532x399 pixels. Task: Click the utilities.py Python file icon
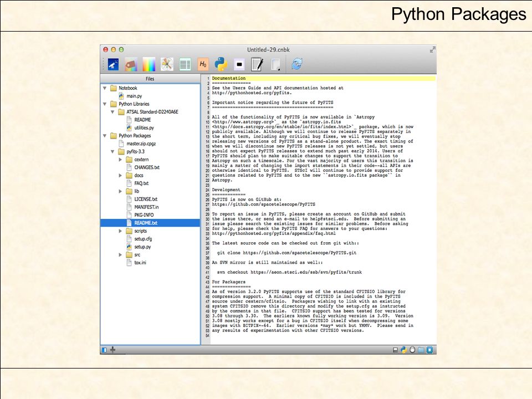click(x=129, y=128)
